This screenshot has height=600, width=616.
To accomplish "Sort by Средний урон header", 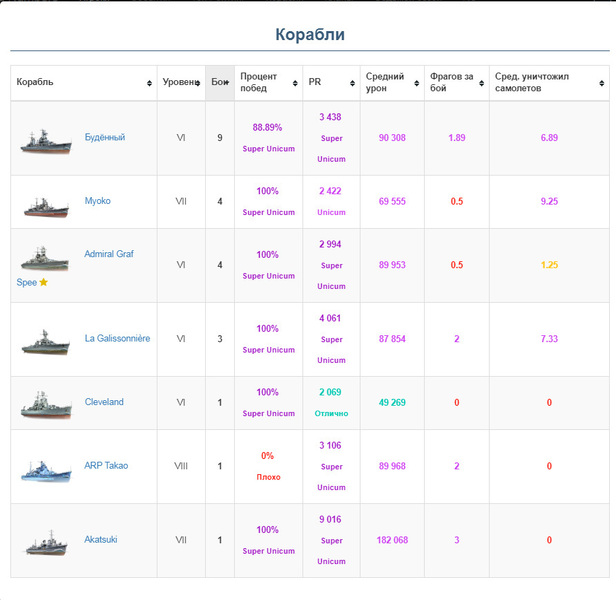I will point(391,82).
